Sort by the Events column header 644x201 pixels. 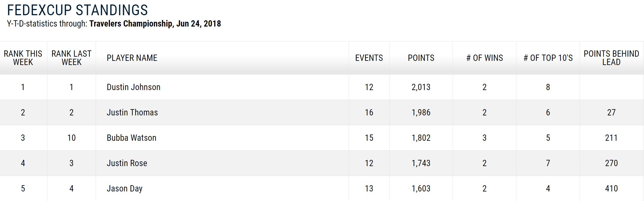click(x=369, y=58)
